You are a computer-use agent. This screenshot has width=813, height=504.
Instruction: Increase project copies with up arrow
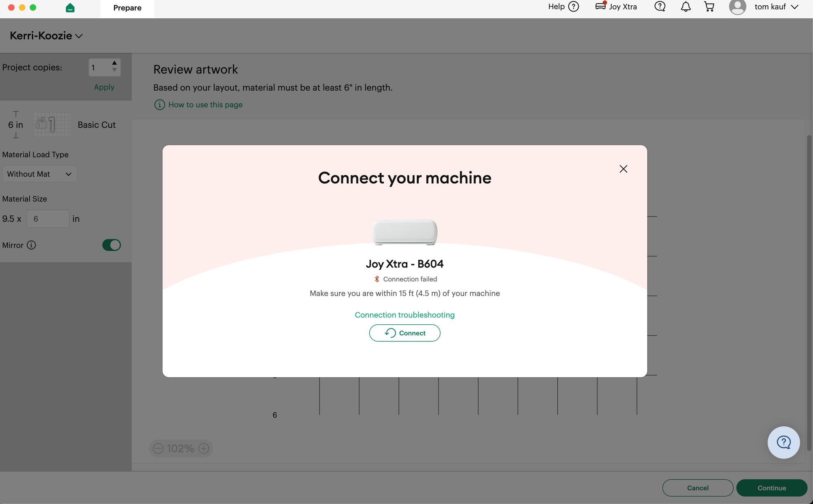[115, 63]
